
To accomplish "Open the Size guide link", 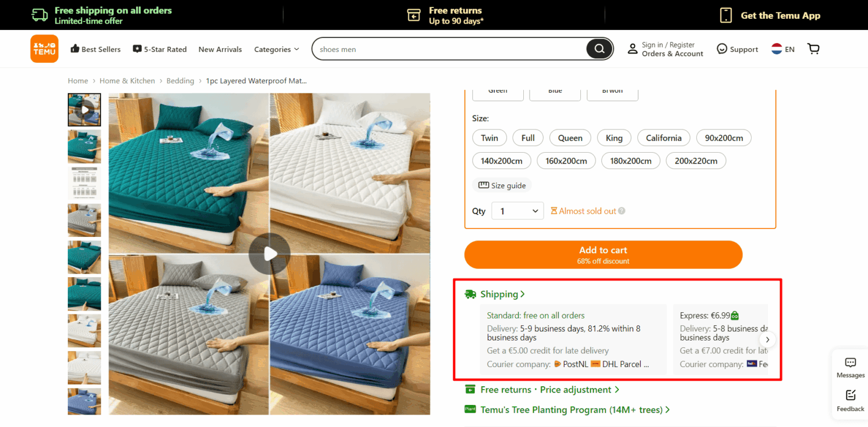I will click(x=502, y=186).
